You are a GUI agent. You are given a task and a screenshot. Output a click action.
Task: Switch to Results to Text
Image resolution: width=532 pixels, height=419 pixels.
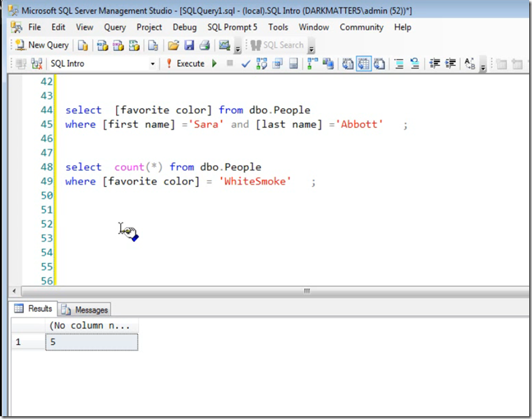click(348, 64)
